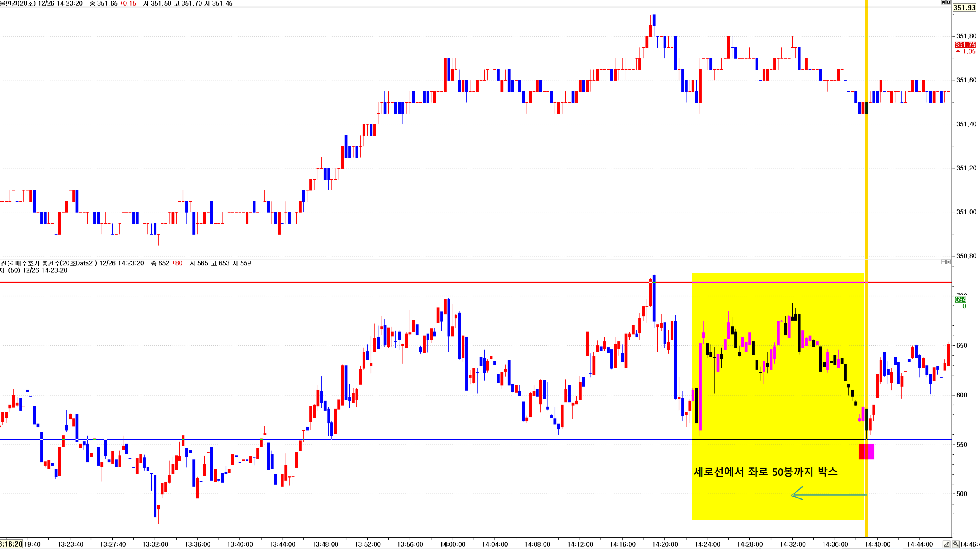Click the 351.93 crosshair price label
The image size is (980, 549).
[965, 8]
